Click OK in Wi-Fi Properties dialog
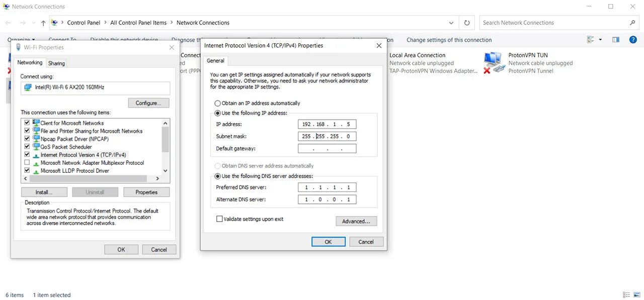This screenshot has height=300, width=644. 121,250
